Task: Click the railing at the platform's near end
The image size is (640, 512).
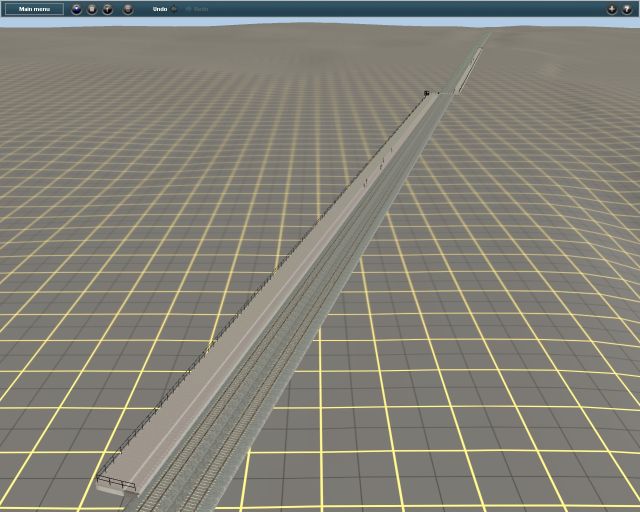Action: 115,484
